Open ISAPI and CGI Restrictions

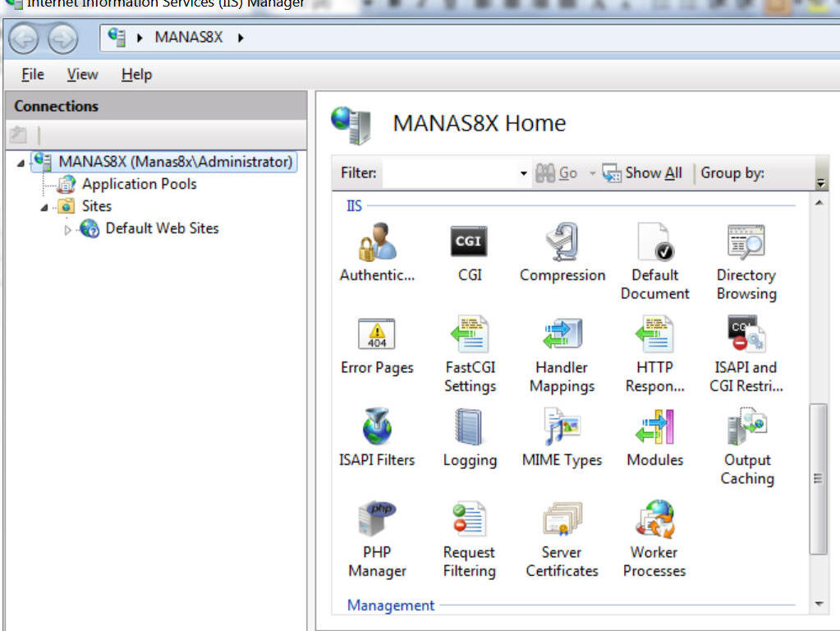click(x=746, y=354)
